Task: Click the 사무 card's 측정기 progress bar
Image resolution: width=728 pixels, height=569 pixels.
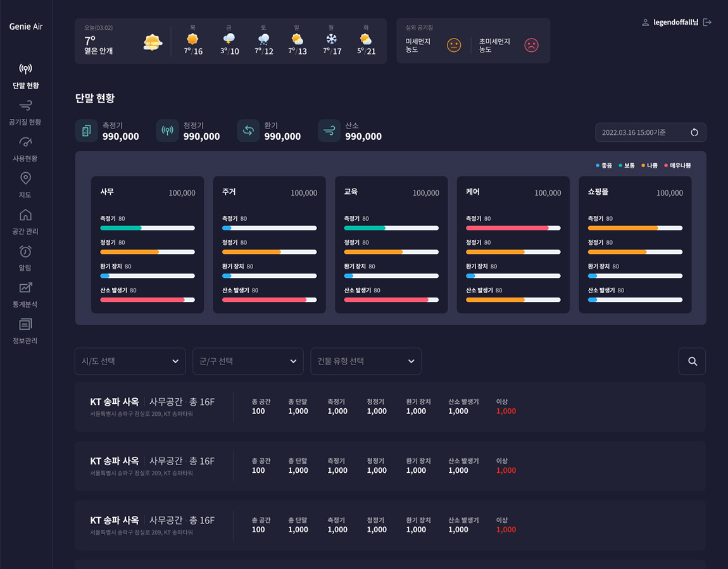Action: (x=147, y=228)
